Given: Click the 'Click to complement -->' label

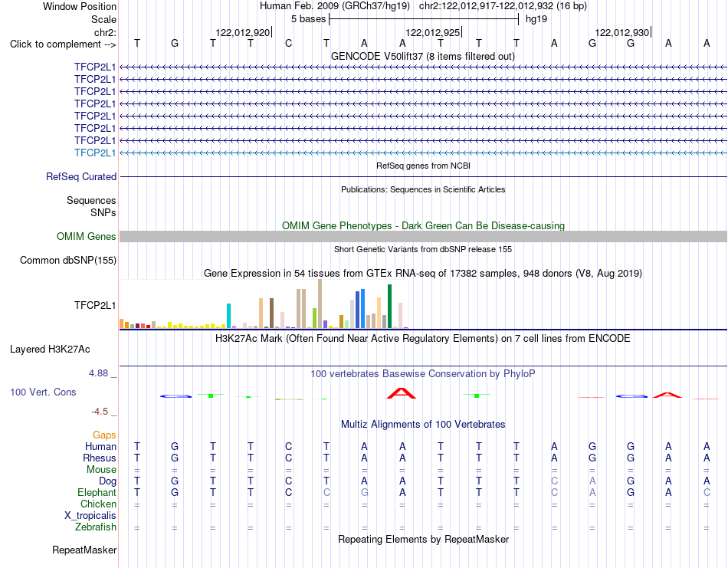Looking at the screenshot, I should (x=63, y=44).
